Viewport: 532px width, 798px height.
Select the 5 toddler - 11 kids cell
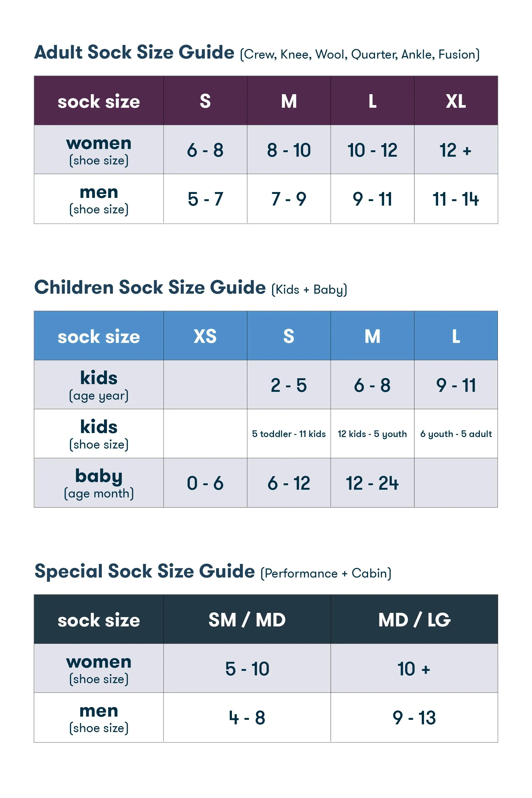coord(289,434)
